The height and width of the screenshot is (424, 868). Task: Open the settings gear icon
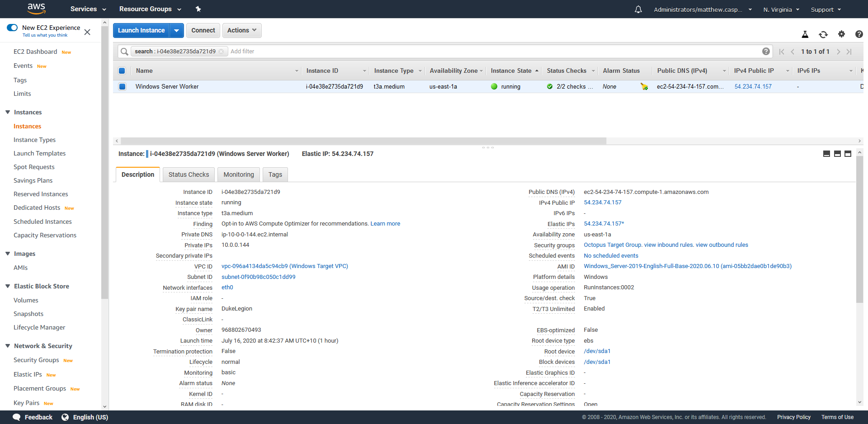(x=841, y=34)
